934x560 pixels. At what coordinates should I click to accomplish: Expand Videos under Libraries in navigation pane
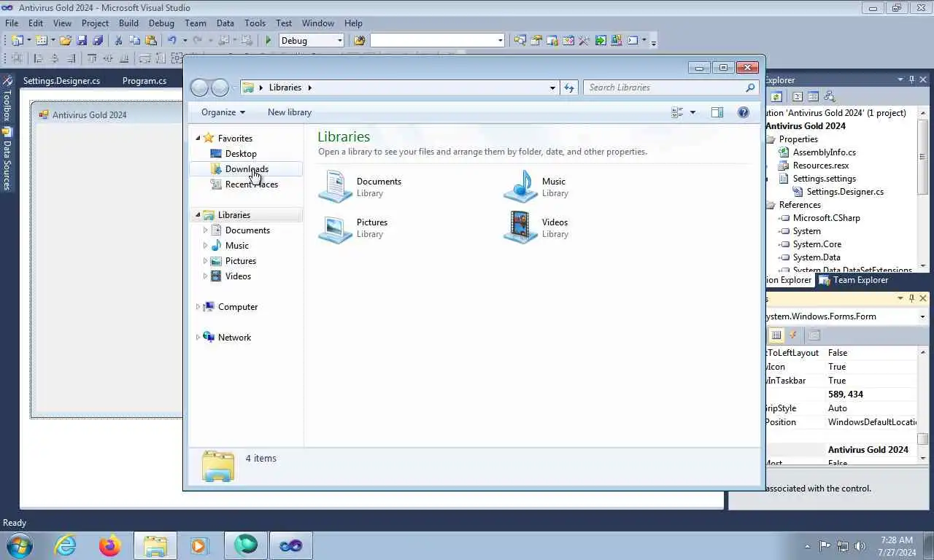coord(205,276)
